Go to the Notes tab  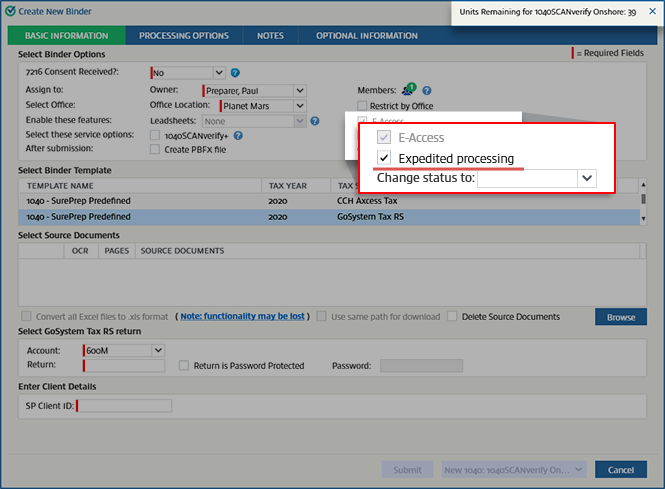pos(270,36)
